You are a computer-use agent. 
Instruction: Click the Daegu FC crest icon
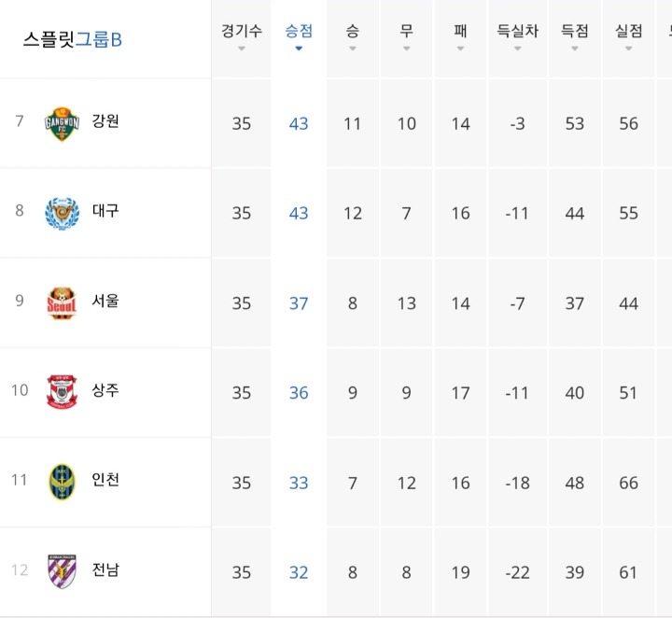tap(63, 214)
